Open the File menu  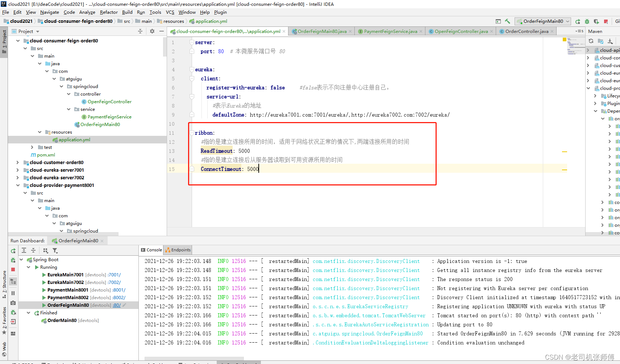tap(5, 12)
